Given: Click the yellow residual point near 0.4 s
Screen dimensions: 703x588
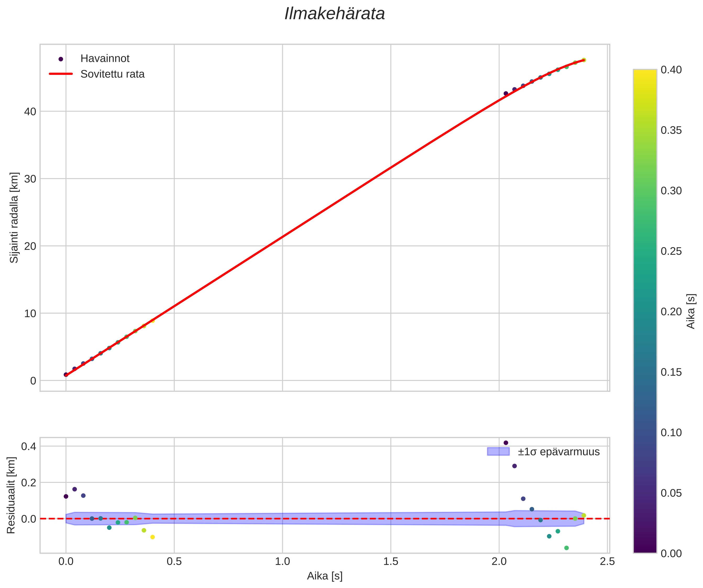Looking at the screenshot, I should click(153, 537).
